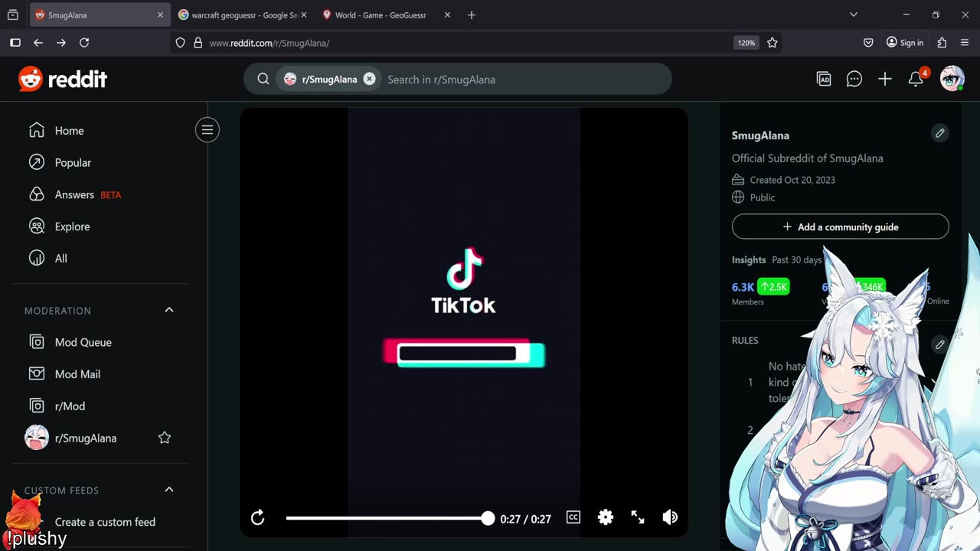This screenshot has height=551, width=980.
Task: Open the browser application menu
Action: 965,43
